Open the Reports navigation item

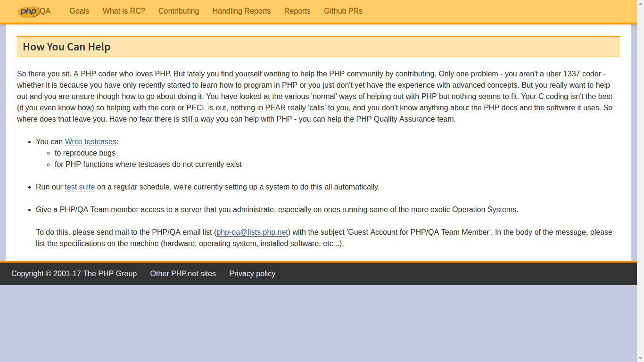coord(297,11)
